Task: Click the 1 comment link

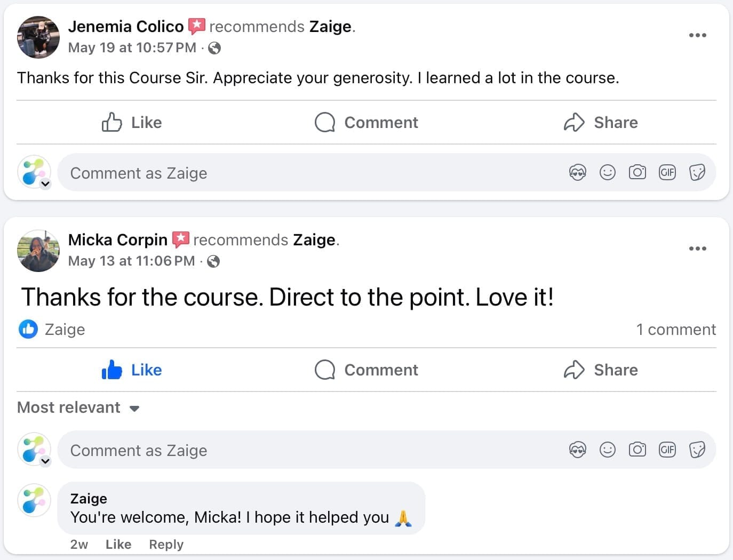Action: [x=675, y=330]
